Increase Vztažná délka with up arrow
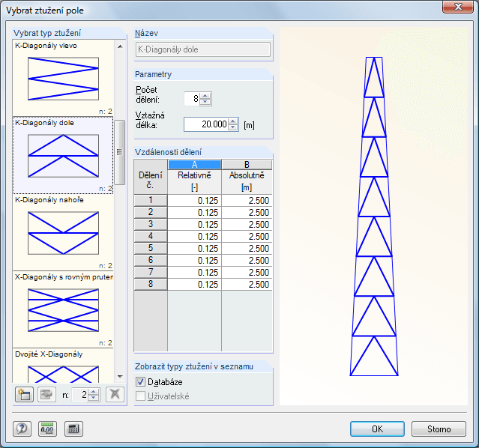 233,121
